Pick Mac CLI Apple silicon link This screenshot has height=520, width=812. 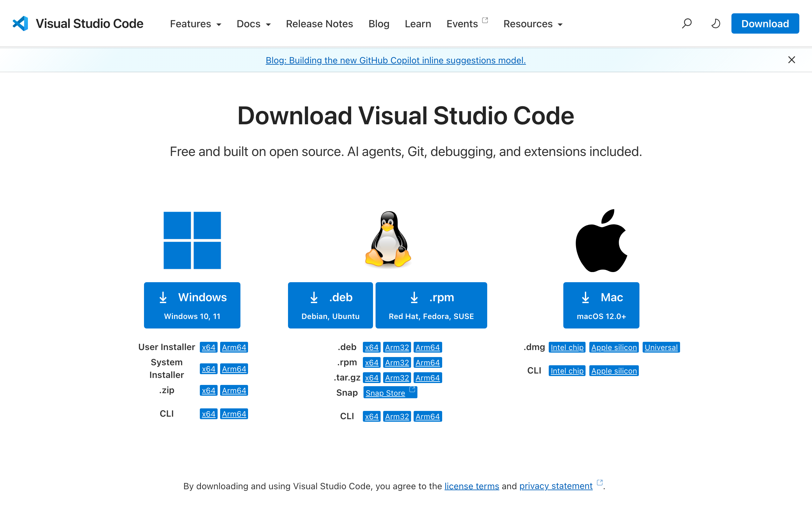point(614,370)
